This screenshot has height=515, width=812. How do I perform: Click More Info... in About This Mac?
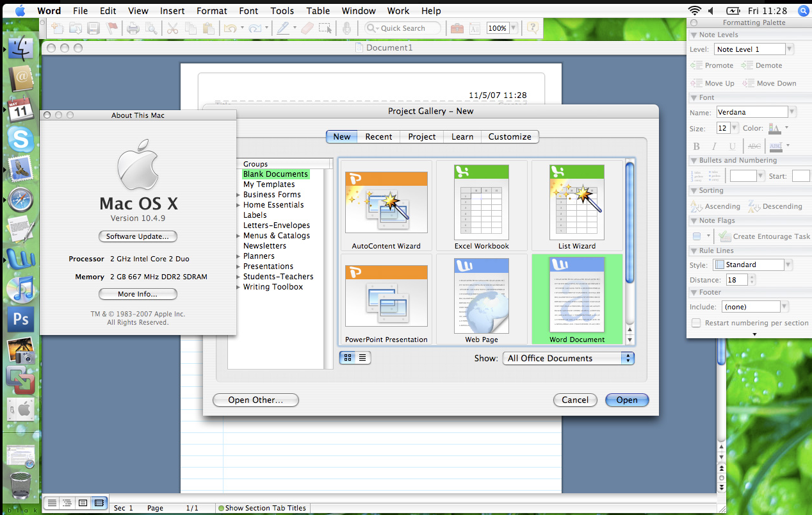pos(138,294)
